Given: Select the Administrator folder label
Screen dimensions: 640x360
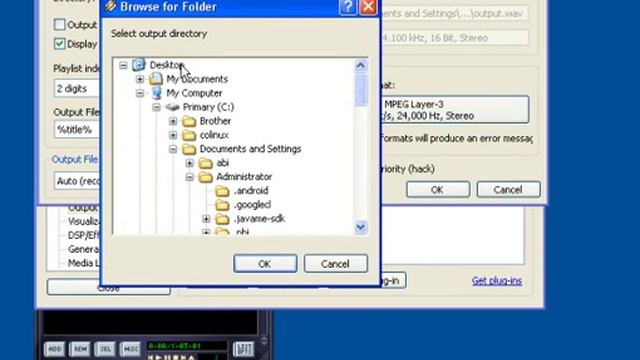Looking at the screenshot, I should pos(244,177).
